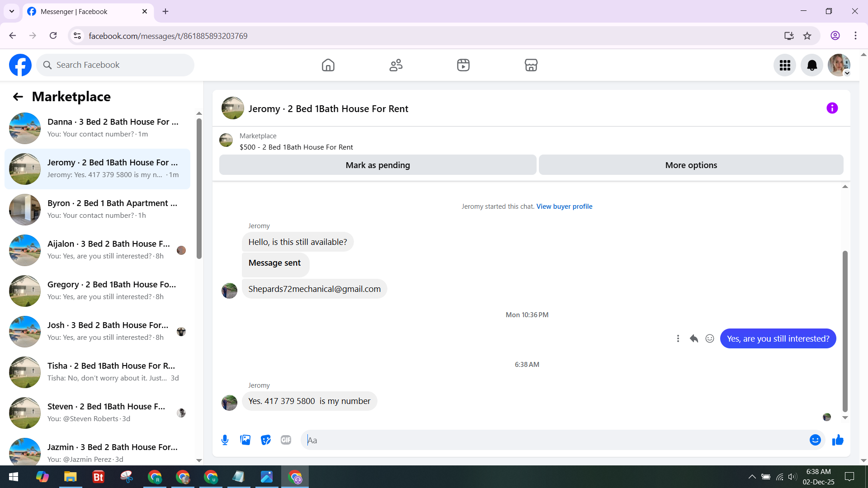Image resolution: width=868 pixels, height=488 pixels.
Task: Switch to Marketplace tab in top navigation
Action: tap(531, 66)
